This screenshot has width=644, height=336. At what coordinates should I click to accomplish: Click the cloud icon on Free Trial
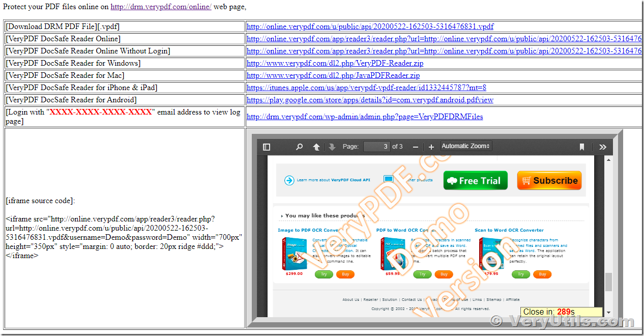click(x=452, y=181)
